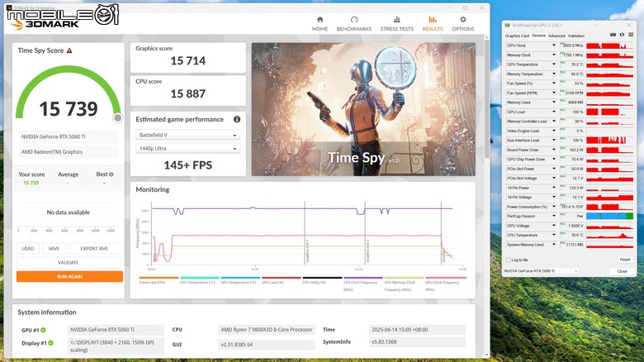The image size is (644, 362).
Task: Click the 3DMark vertical scrollbar
Action: point(486,98)
